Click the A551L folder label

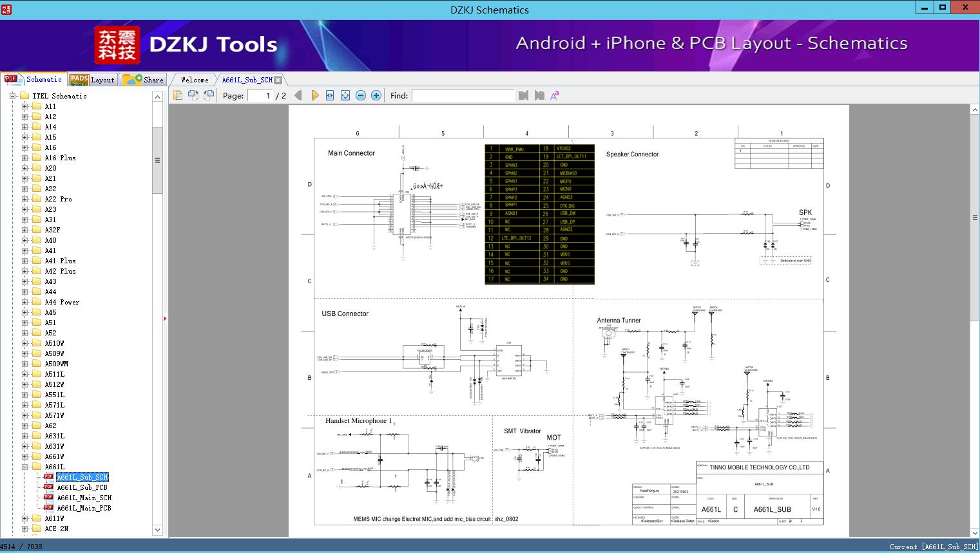point(55,395)
